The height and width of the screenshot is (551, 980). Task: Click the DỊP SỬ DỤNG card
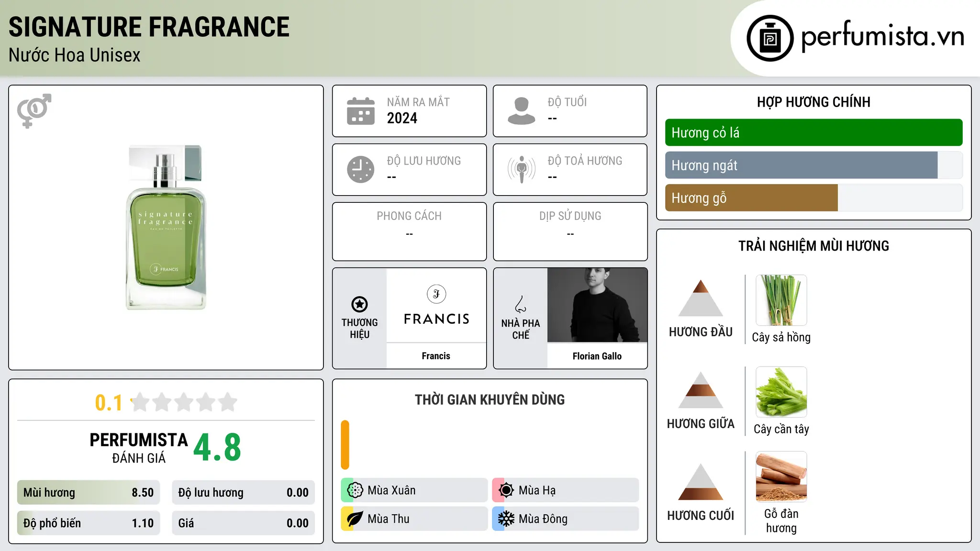pos(570,231)
